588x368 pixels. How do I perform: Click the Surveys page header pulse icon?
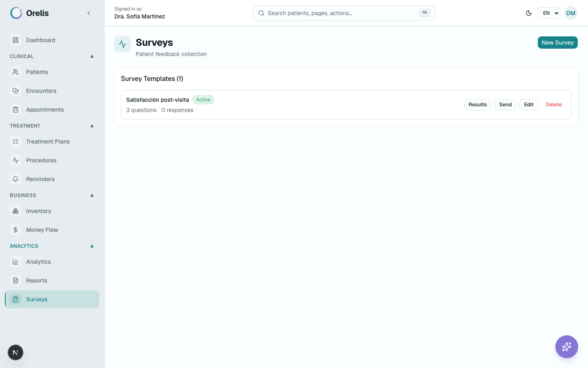pyautogui.click(x=122, y=44)
